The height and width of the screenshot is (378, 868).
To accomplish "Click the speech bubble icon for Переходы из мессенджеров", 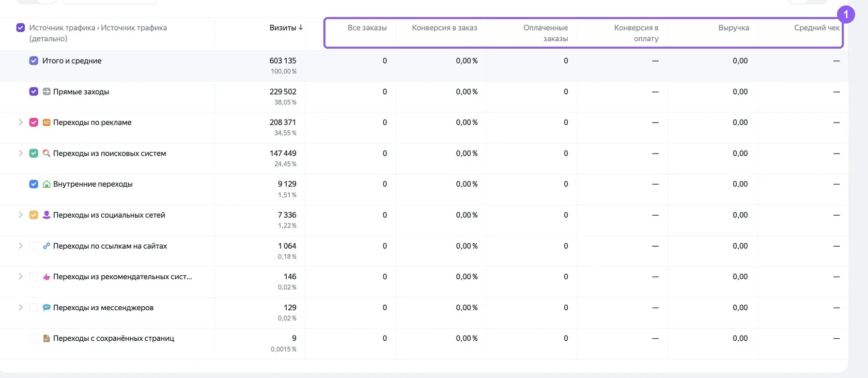I will pyautogui.click(x=47, y=307).
